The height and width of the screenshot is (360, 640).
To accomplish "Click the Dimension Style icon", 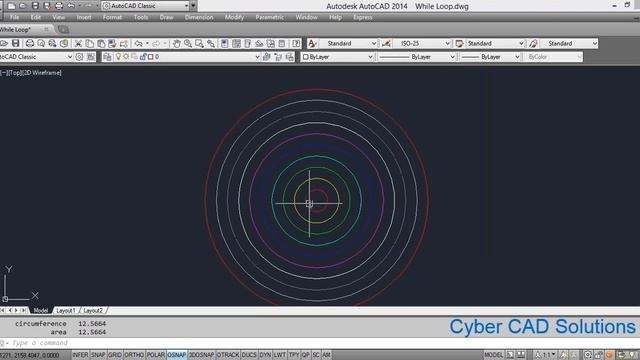I will point(386,43).
